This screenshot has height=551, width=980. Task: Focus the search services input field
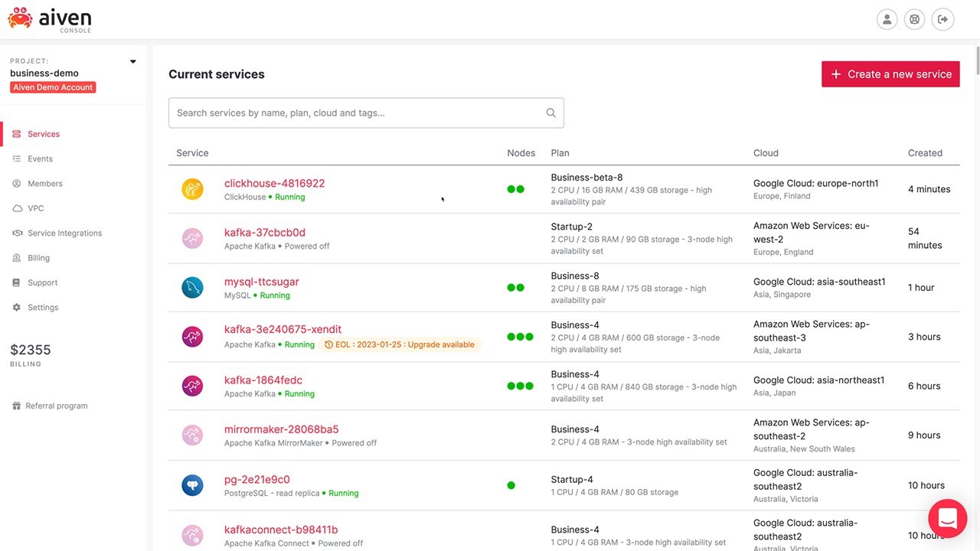point(366,112)
